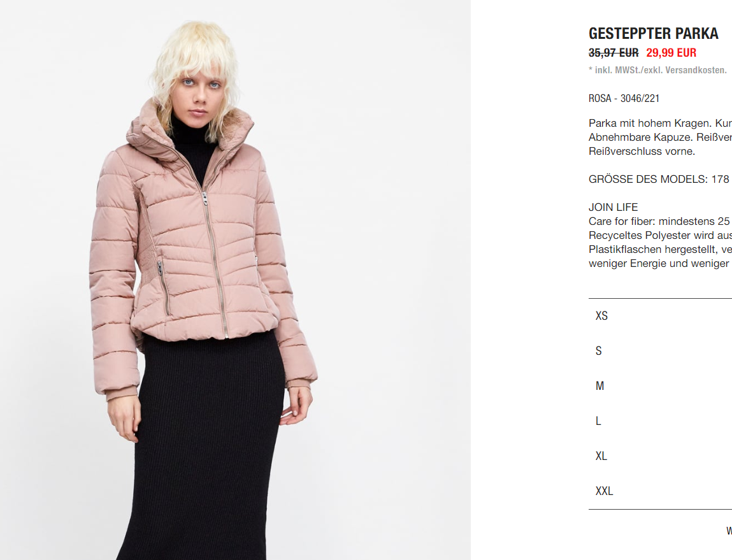This screenshot has height=560, width=732.
Task: Select size S
Action: coord(660,351)
